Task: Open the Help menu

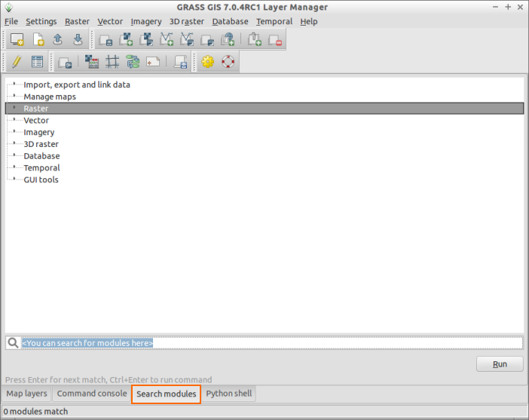Action: (x=309, y=22)
